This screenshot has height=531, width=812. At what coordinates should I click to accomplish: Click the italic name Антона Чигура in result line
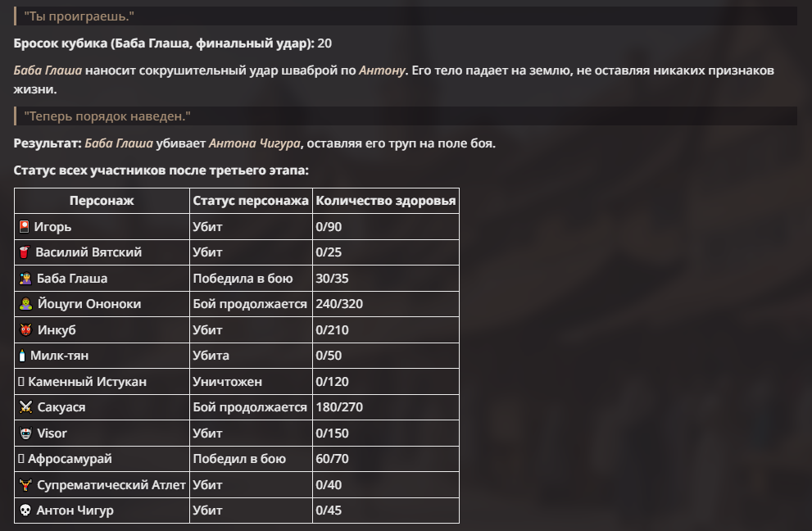tap(254, 143)
